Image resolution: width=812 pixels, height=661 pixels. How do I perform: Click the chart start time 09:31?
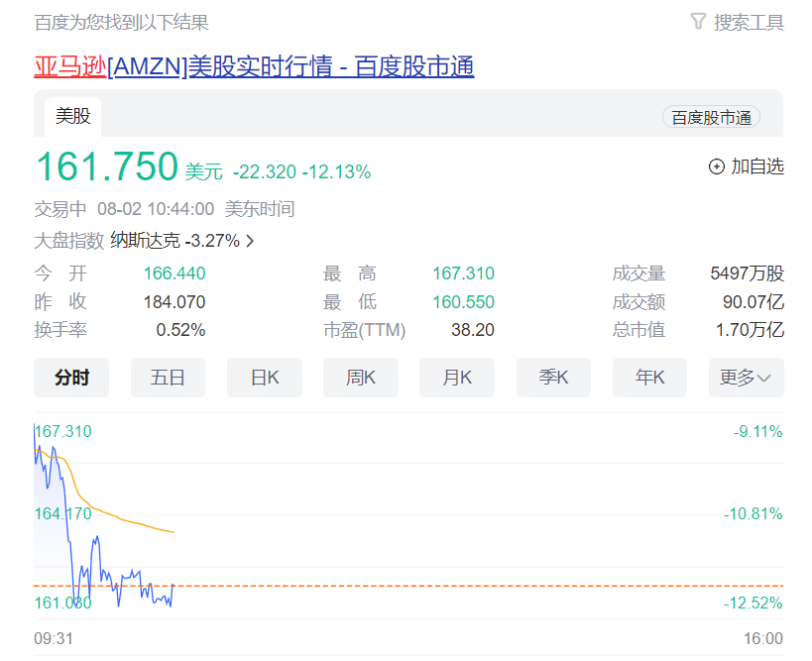54,638
